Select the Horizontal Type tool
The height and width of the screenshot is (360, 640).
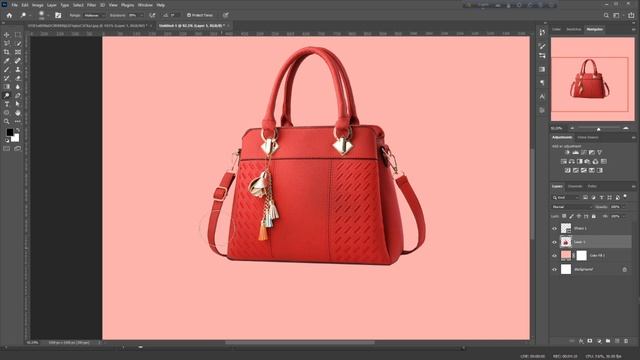coord(7,104)
